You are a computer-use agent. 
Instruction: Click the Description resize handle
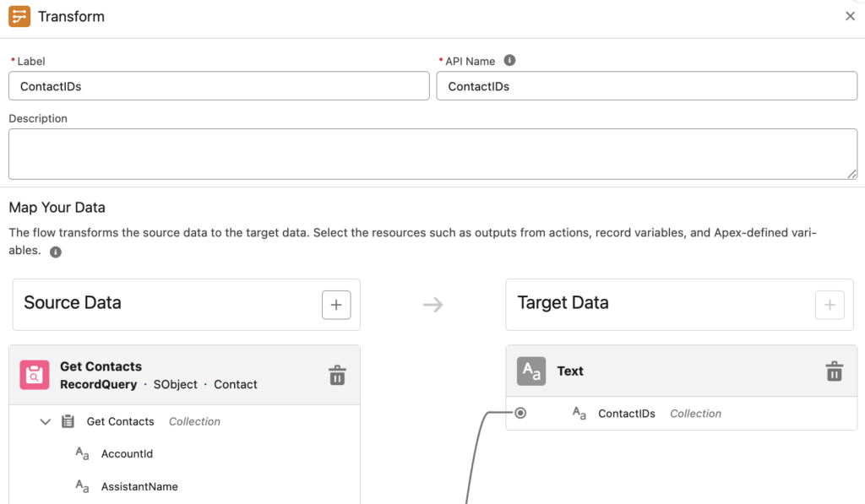click(851, 174)
